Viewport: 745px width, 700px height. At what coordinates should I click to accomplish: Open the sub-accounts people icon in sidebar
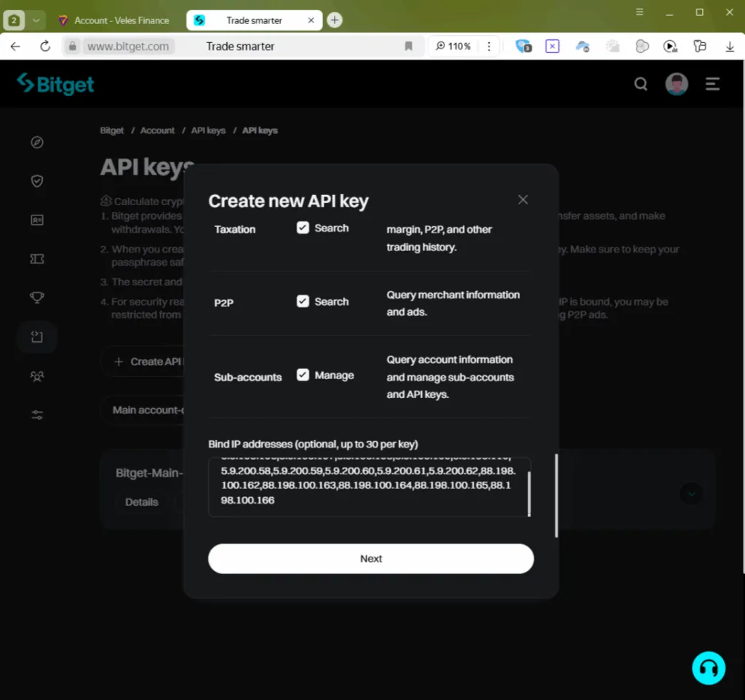[36, 376]
